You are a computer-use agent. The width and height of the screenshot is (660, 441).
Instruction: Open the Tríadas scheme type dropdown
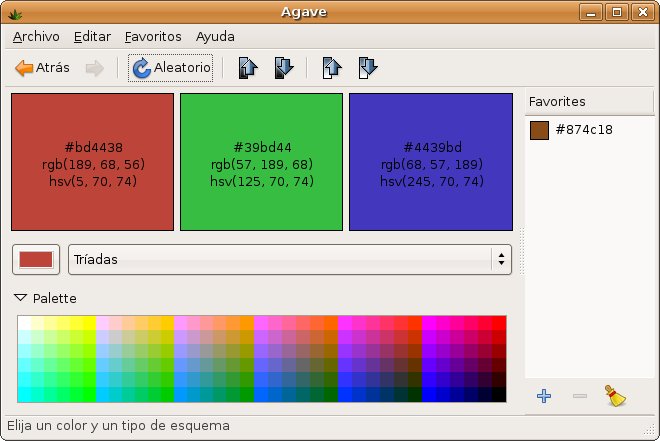[x=290, y=259]
